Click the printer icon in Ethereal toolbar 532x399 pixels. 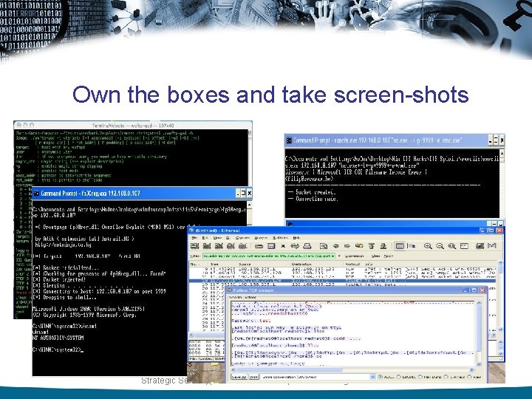point(307,246)
